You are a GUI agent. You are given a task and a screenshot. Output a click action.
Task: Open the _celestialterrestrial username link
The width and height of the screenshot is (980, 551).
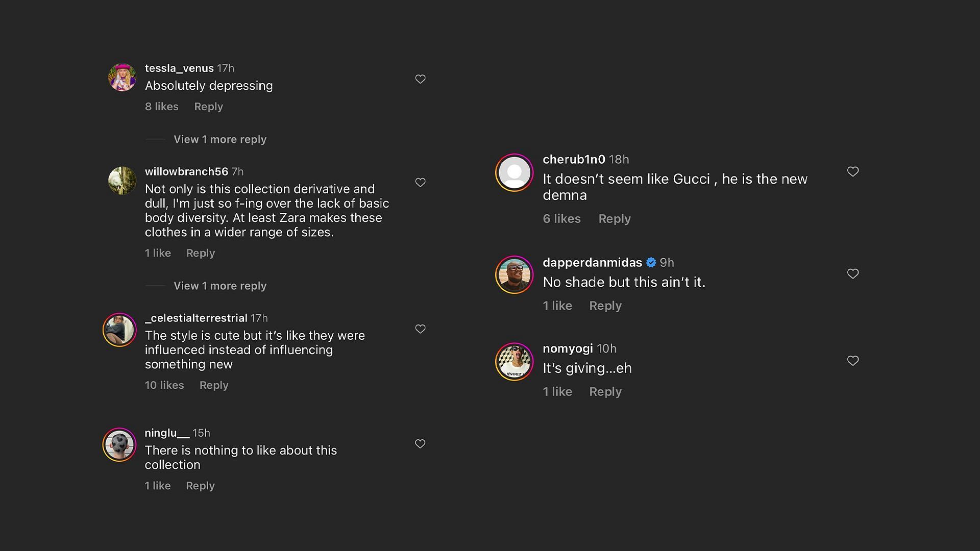click(196, 318)
